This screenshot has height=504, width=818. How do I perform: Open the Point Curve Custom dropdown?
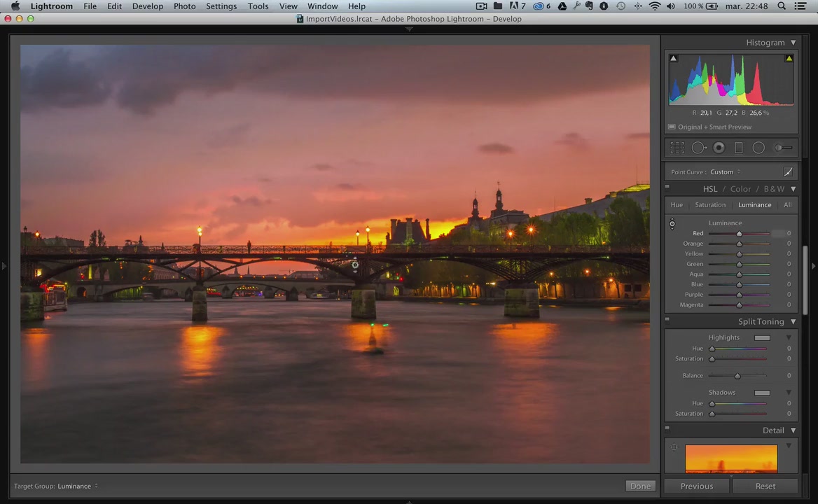[x=725, y=172]
